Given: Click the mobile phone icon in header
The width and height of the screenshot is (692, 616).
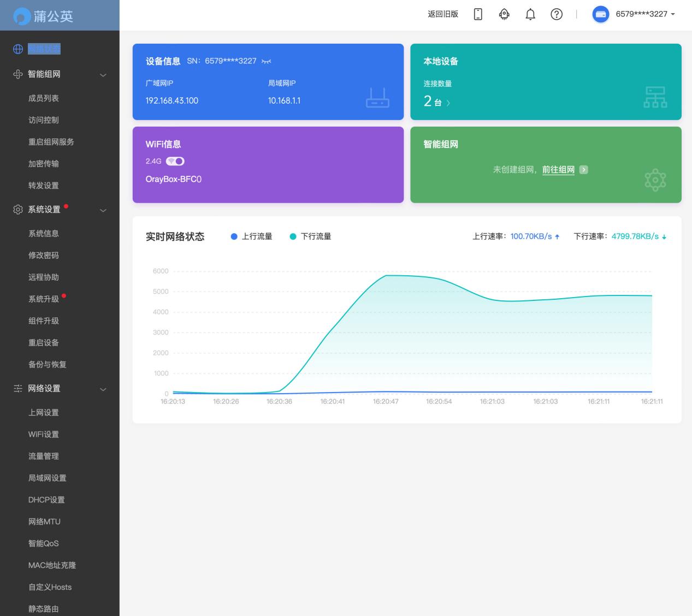Looking at the screenshot, I should coord(478,14).
